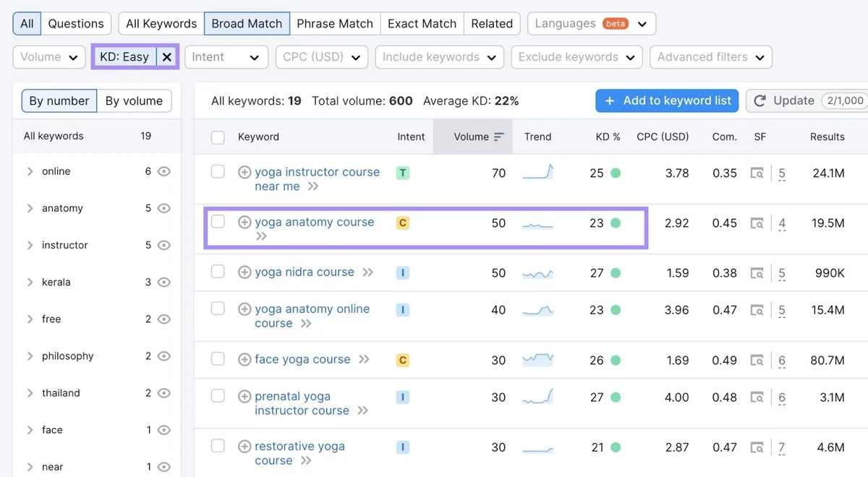Click the green KD dot for restorative yoga course
Screen dimensions: 868x477
616,447
